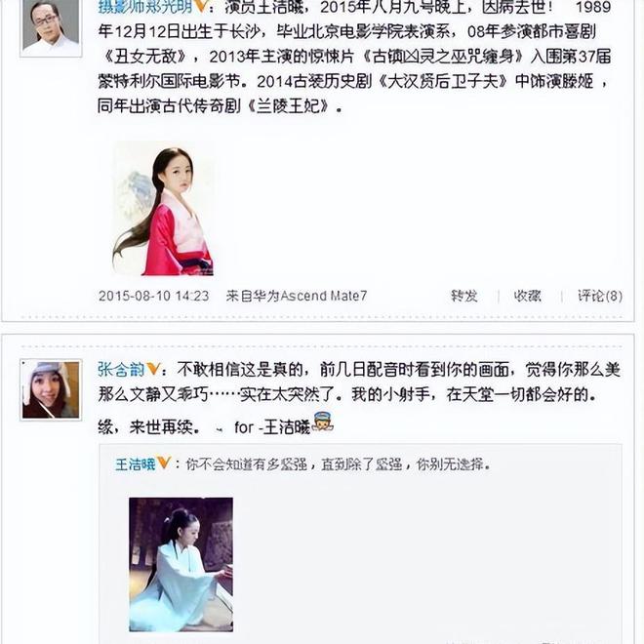This screenshot has width=644, height=644.
Task: Open 张含韵 profile avatar
Action: pos(51,389)
